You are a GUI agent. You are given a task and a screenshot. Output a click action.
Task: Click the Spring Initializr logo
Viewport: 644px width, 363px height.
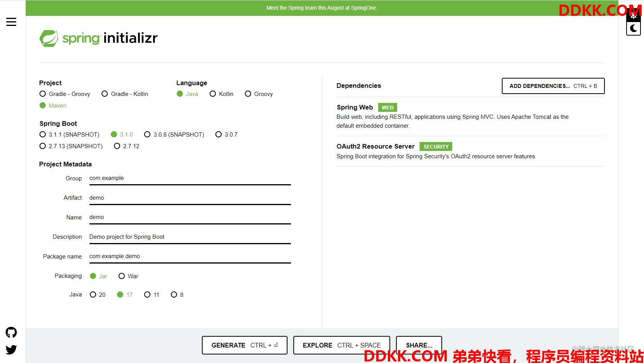[x=98, y=38]
